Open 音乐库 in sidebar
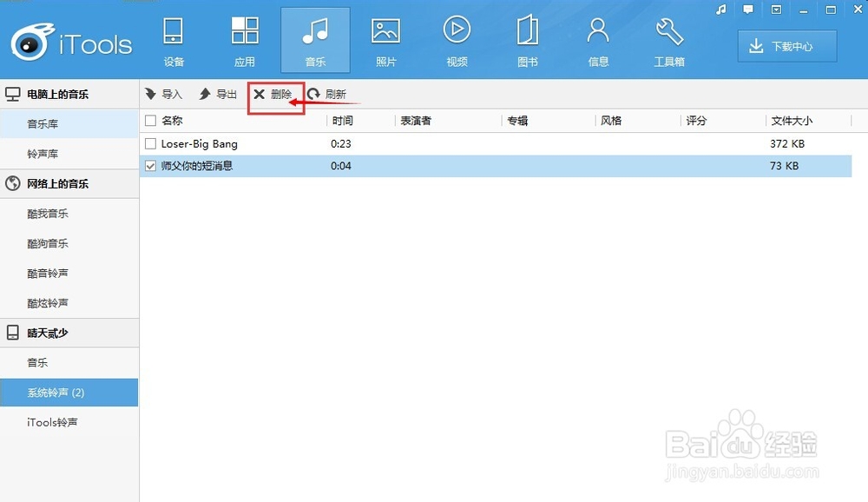Screen dimensions: 868x502 (x=69, y=123)
